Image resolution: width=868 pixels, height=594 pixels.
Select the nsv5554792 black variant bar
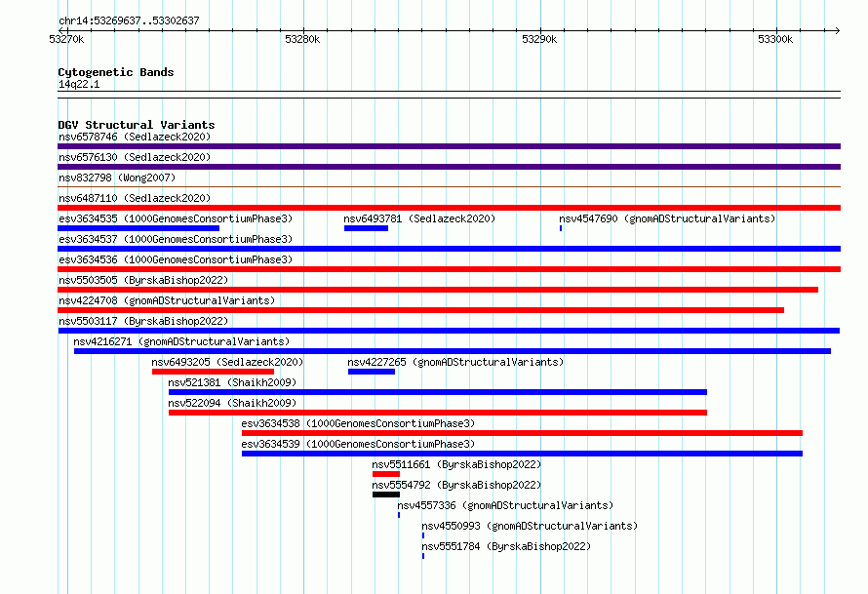point(386,495)
